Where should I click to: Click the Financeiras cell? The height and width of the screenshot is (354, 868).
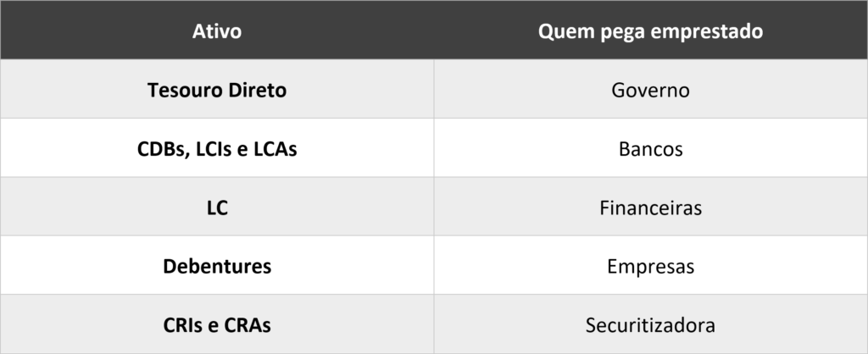click(x=650, y=207)
